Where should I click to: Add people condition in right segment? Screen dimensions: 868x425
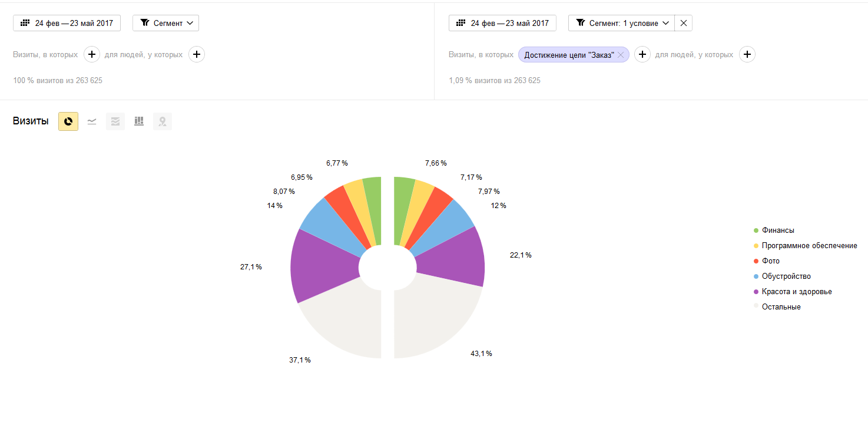click(x=747, y=55)
